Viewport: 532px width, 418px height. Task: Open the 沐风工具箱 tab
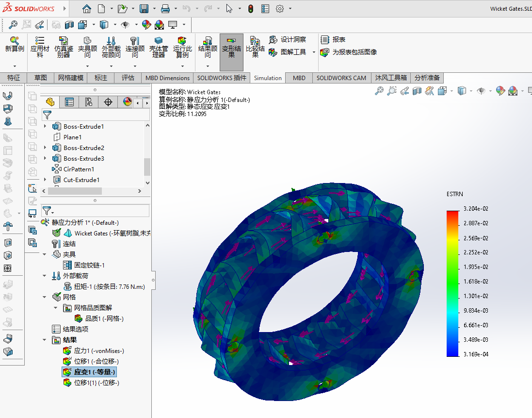[391, 78]
